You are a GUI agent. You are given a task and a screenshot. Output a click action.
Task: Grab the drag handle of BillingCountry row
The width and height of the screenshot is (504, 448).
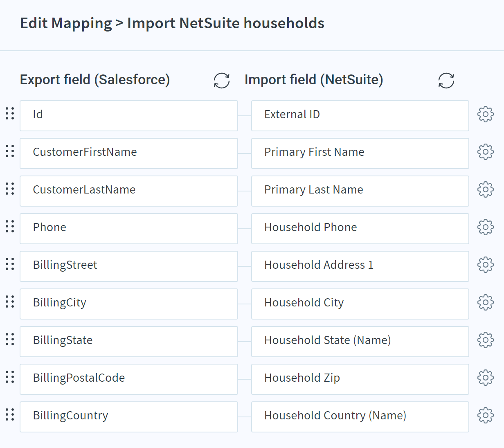click(10, 414)
